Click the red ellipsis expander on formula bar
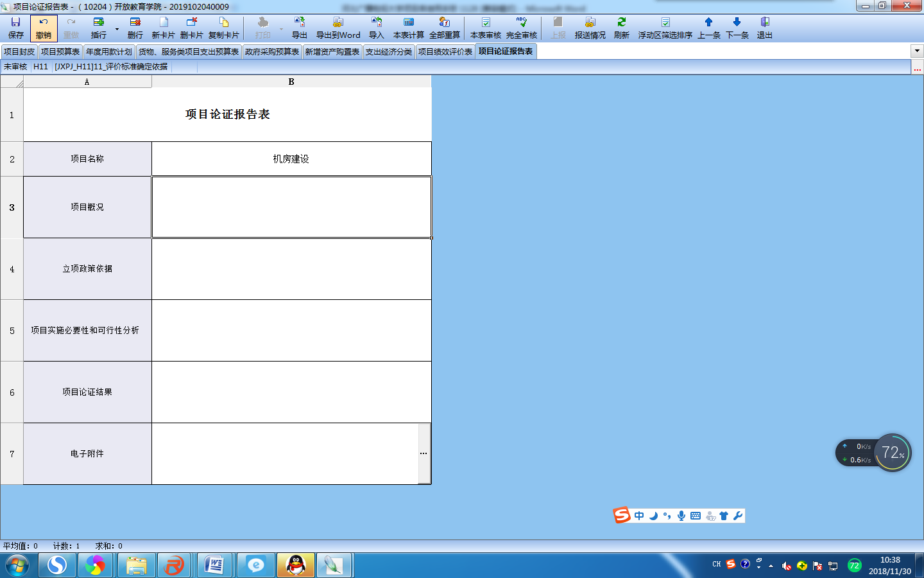 [x=917, y=67]
